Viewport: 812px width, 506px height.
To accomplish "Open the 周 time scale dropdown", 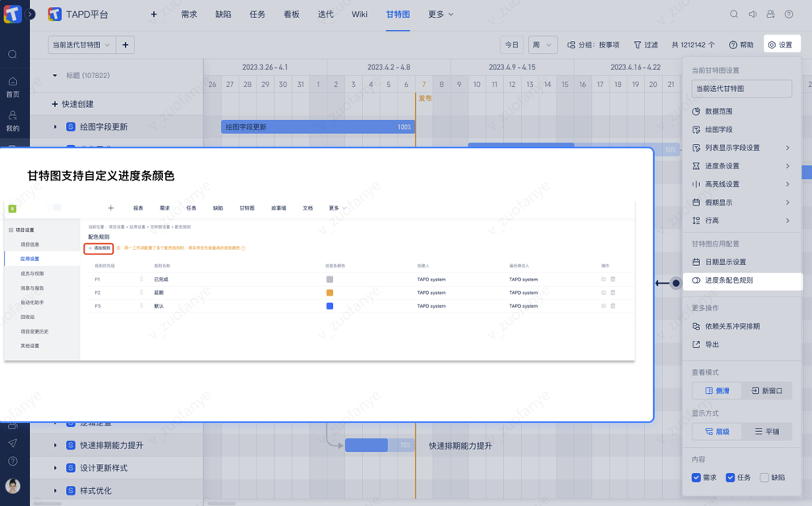I will click(542, 45).
